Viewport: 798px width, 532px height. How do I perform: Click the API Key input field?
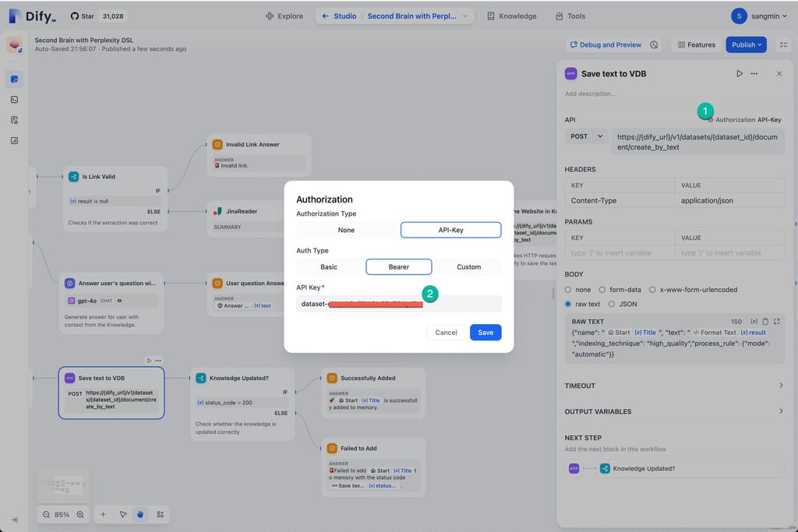point(399,304)
